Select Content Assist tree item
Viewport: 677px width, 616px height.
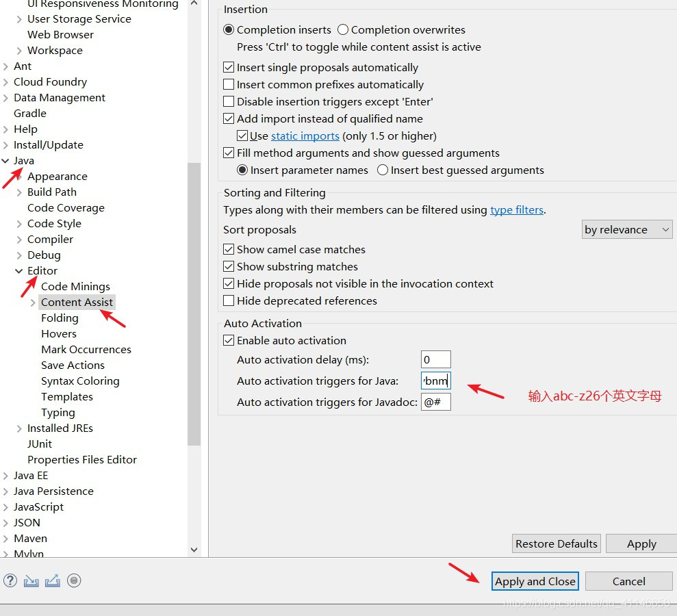pos(77,302)
